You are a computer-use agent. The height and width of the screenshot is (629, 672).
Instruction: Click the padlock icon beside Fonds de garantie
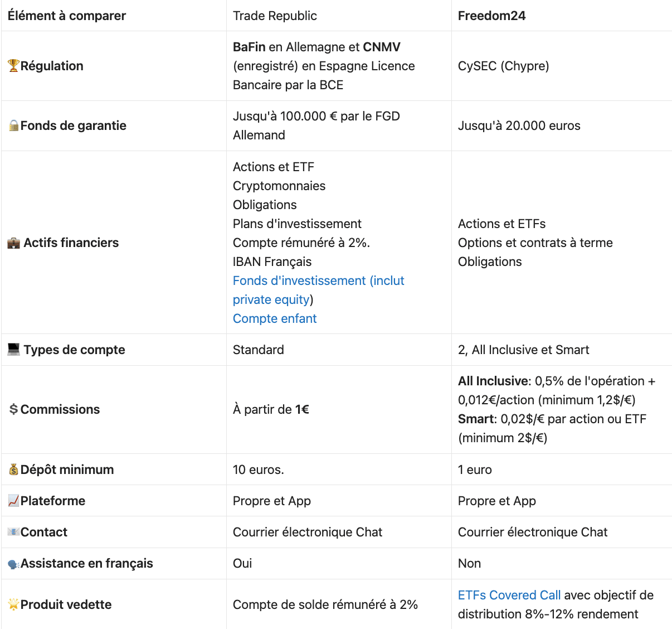coord(14,125)
